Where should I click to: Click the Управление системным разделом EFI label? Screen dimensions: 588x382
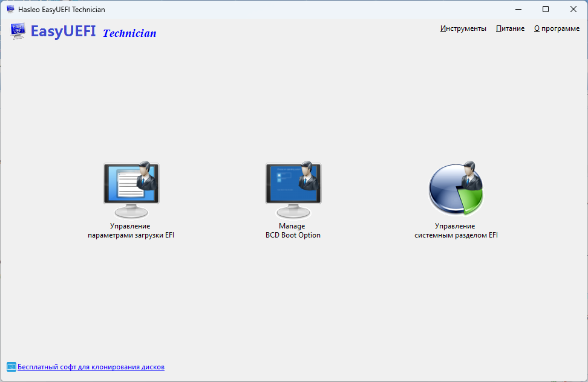tap(456, 231)
